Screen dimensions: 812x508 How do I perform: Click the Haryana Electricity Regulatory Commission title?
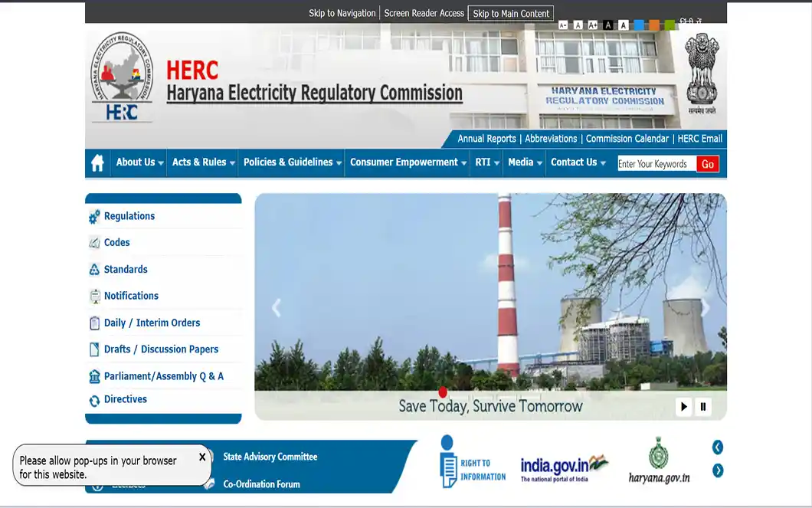point(314,93)
